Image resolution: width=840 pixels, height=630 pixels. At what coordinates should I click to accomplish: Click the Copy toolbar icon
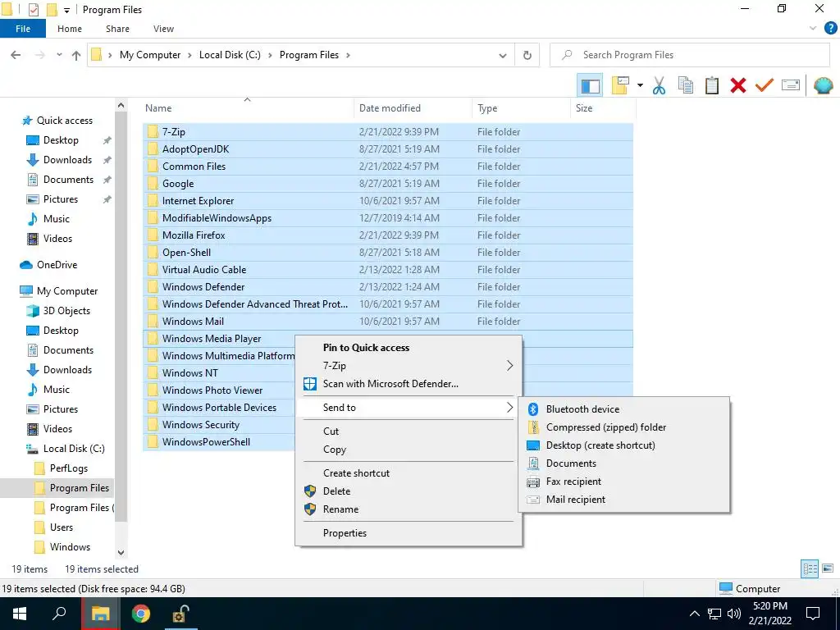click(x=685, y=85)
